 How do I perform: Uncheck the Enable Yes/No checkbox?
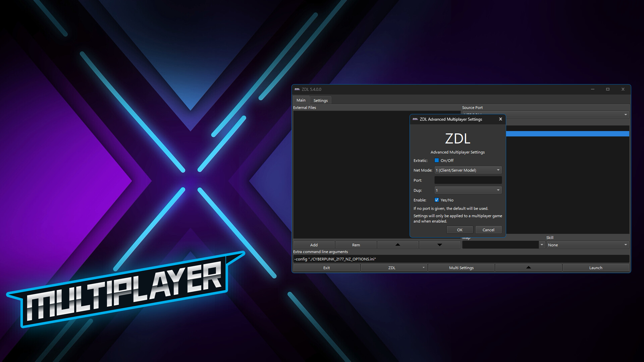click(x=437, y=200)
